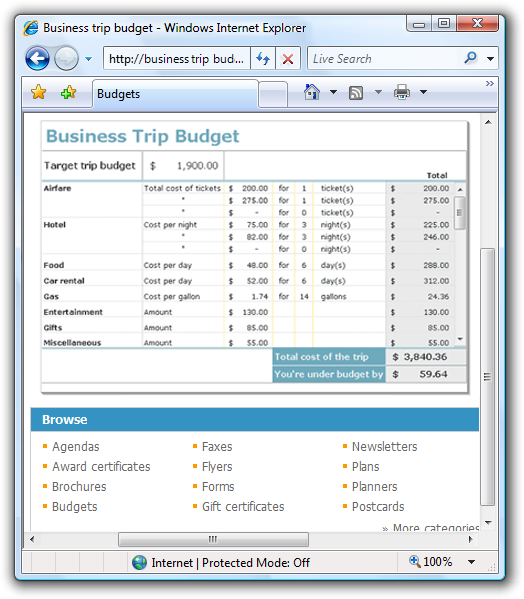Open the Forms link

coord(218,487)
